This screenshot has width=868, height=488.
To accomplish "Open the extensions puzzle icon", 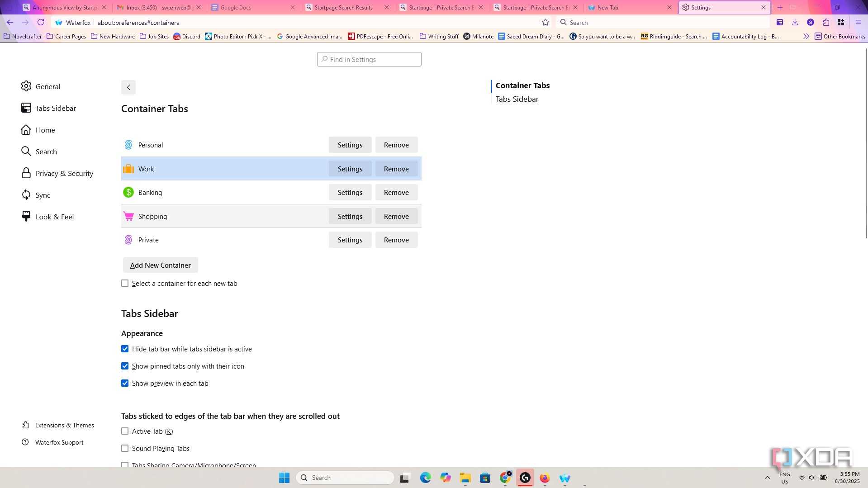I will 826,22.
